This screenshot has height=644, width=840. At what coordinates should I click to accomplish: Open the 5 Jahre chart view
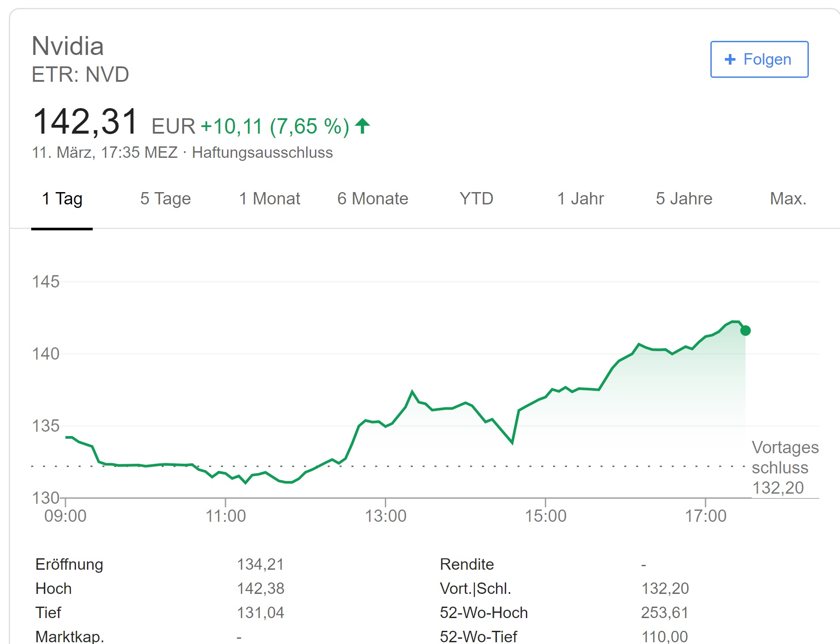tap(684, 199)
